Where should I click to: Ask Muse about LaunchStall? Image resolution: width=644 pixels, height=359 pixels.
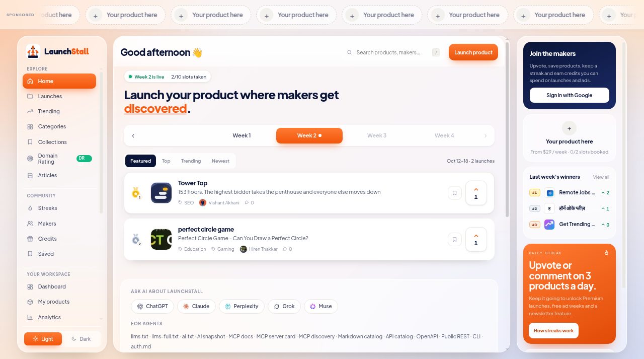(321, 306)
